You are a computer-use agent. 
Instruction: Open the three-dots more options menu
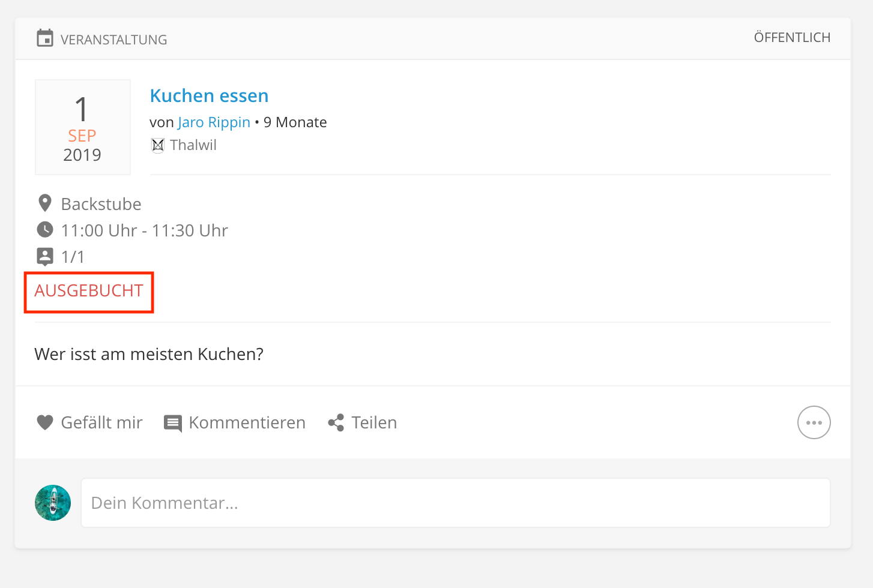coord(814,422)
